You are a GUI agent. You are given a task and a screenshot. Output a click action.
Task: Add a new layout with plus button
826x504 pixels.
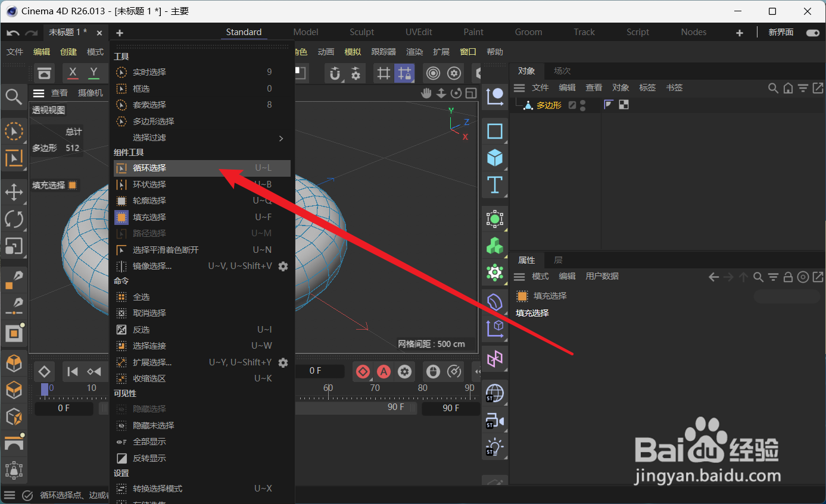click(x=740, y=33)
